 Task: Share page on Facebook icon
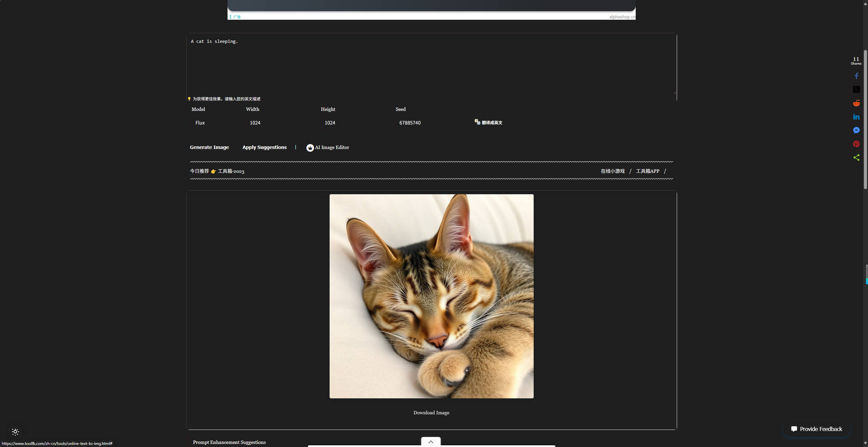(x=856, y=76)
